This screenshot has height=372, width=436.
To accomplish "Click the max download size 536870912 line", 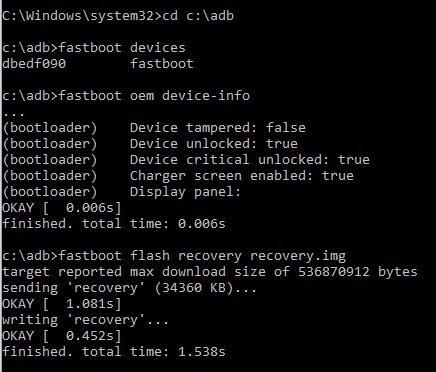I will coord(210,272).
